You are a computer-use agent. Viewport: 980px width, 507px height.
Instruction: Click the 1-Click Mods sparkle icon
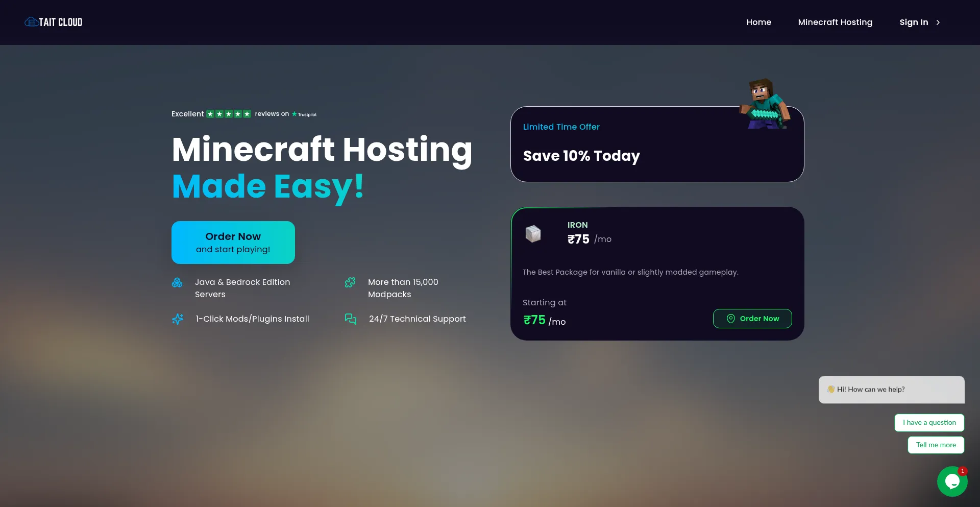178,319
